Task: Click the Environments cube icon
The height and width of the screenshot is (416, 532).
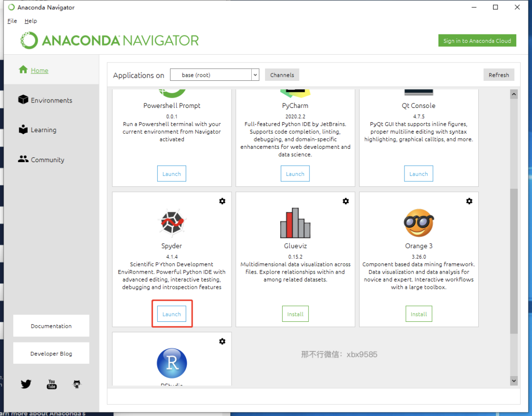Action: pos(23,100)
